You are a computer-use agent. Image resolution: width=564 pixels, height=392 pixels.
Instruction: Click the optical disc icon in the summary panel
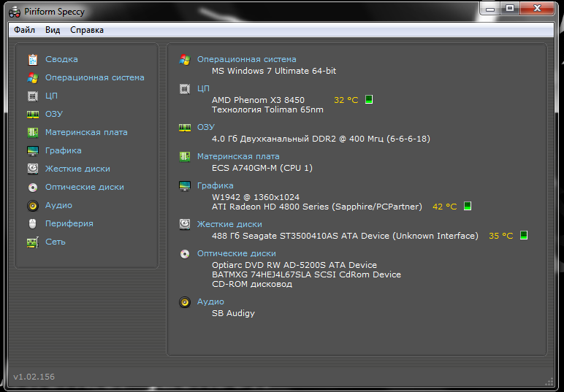coord(185,254)
